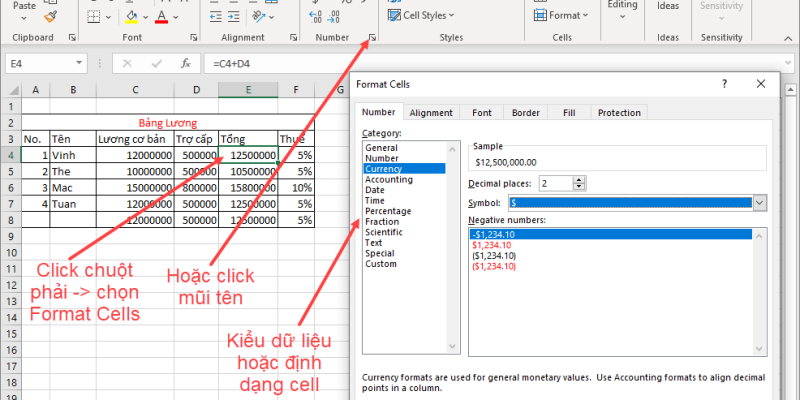Click the red Font Color icon
Viewport: 800px width, 400px height.
point(163,17)
